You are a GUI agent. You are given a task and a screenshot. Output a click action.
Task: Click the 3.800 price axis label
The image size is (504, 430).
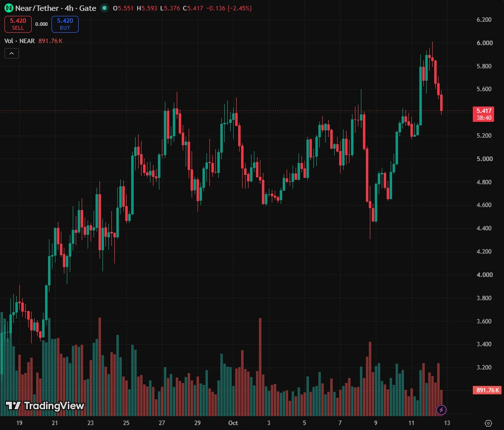484,298
